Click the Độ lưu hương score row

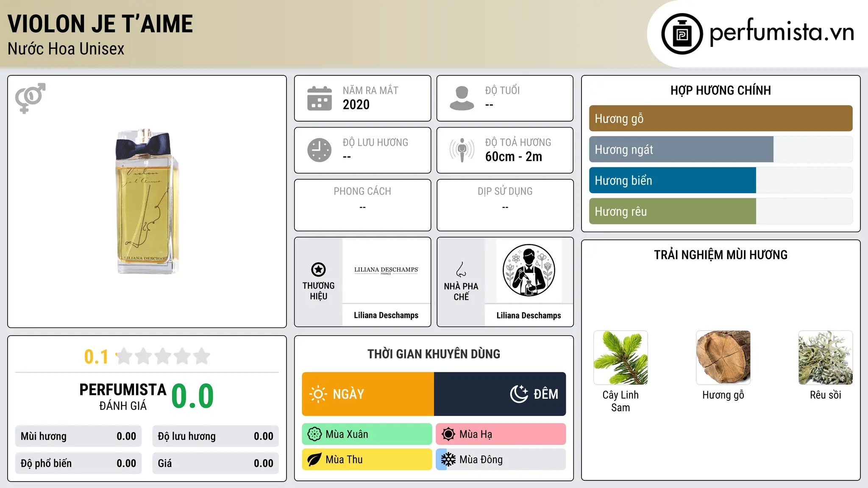215,436
